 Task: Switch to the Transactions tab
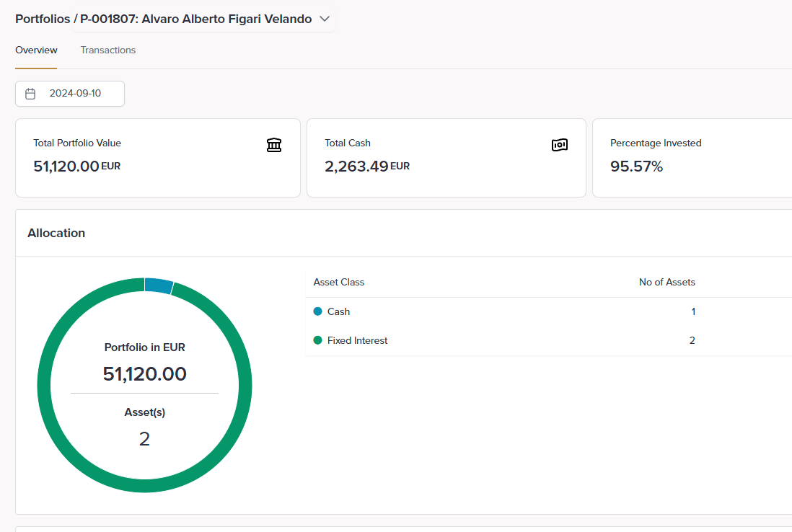(108, 50)
